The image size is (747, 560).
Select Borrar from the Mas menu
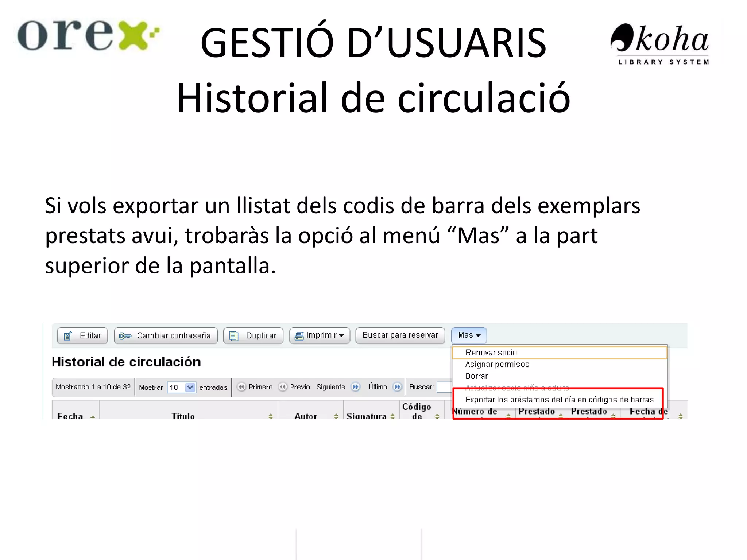pos(560,376)
